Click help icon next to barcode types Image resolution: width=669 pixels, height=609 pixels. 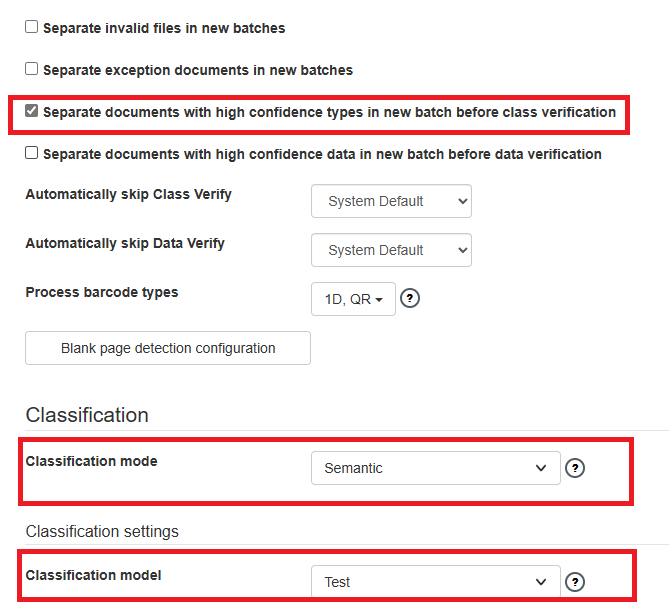click(x=409, y=299)
